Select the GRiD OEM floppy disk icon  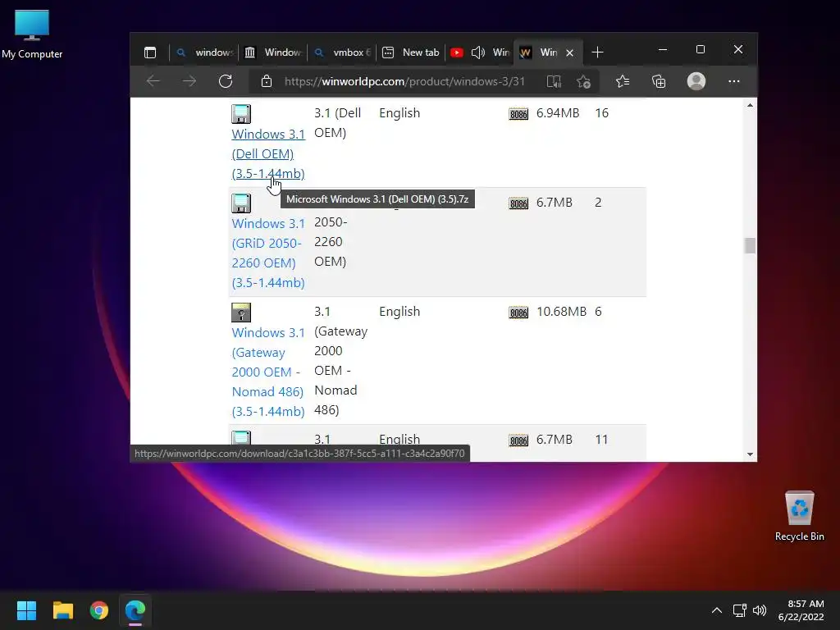click(241, 203)
